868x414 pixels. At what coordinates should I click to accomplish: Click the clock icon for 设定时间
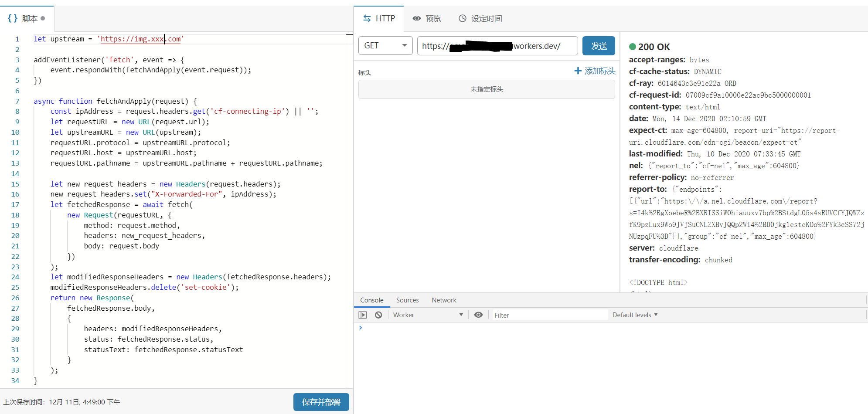[x=463, y=18]
